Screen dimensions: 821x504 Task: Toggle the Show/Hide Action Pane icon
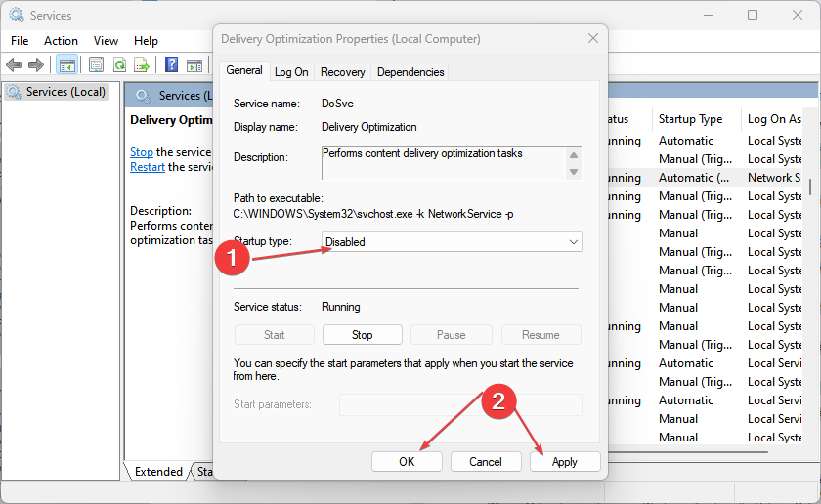coord(194,64)
